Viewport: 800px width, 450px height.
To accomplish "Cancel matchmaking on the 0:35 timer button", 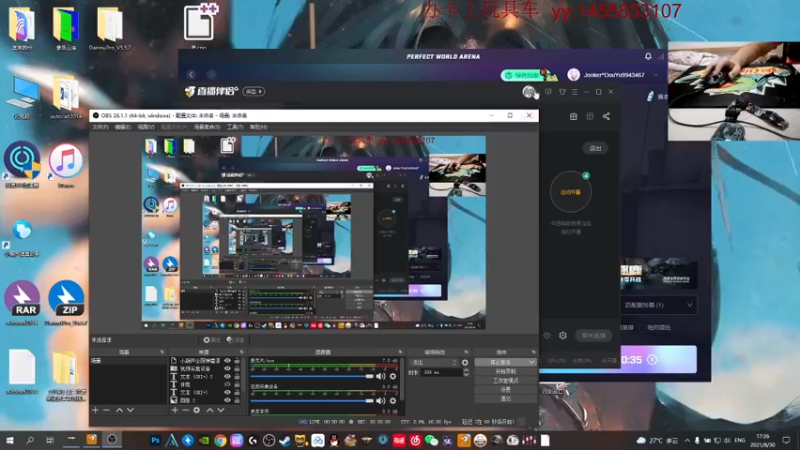I will pyautogui.click(x=652, y=360).
